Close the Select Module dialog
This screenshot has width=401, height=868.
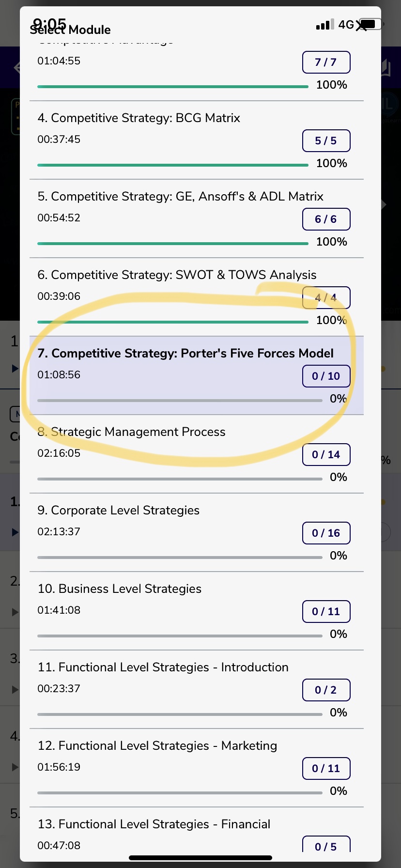pyautogui.click(x=361, y=26)
